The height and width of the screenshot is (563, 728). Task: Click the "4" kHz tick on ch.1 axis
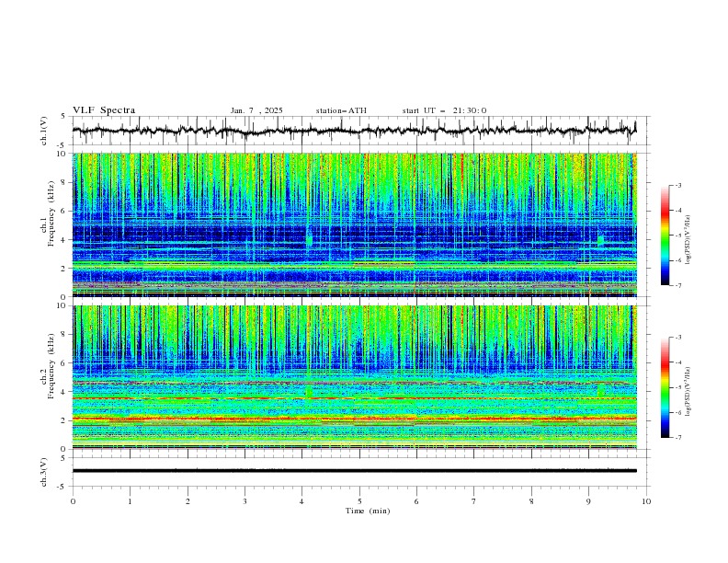point(63,240)
